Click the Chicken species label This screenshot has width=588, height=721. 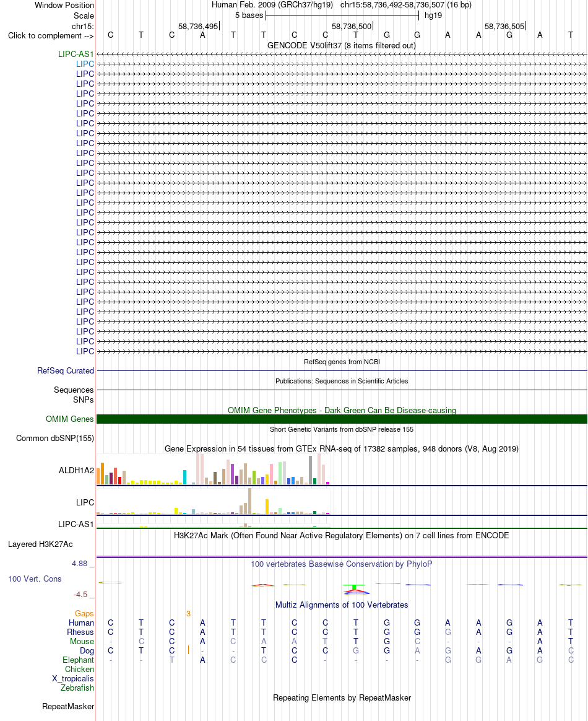tap(79, 670)
